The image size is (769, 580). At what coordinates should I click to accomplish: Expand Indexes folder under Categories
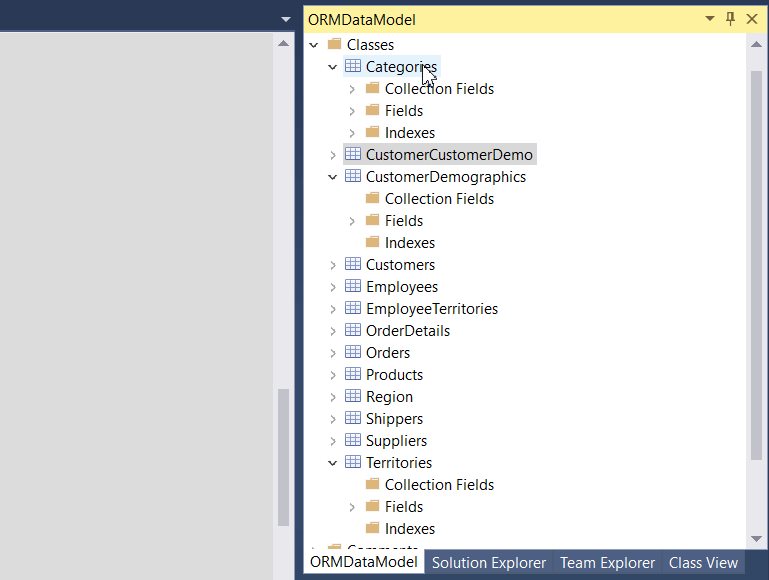pyautogui.click(x=352, y=133)
